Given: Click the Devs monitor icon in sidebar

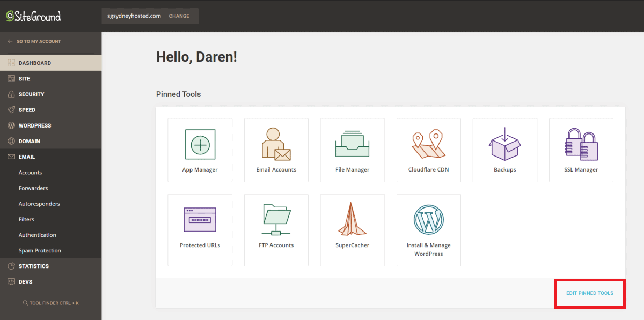Looking at the screenshot, I should click(11, 282).
